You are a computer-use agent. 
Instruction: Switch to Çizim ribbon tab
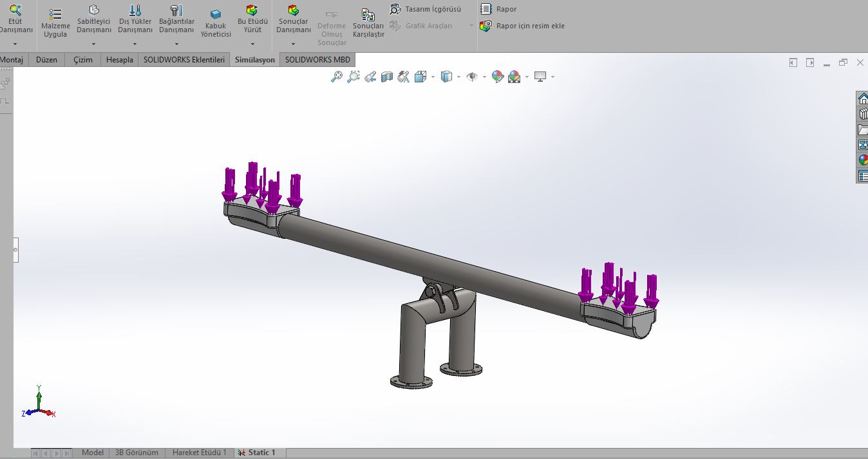(x=83, y=59)
